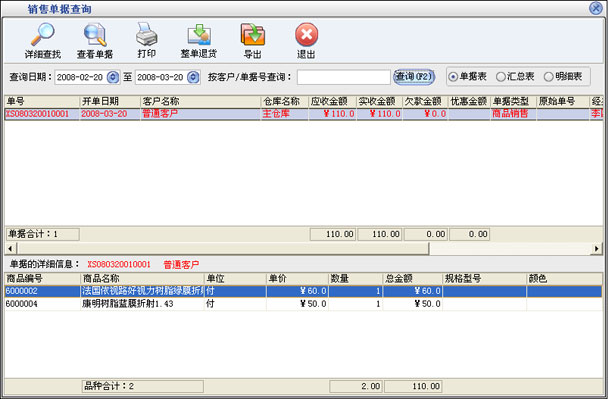The width and height of the screenshot is (612, 399).
Task: Click the 规格型号 column header
Action: pos(484,279)
